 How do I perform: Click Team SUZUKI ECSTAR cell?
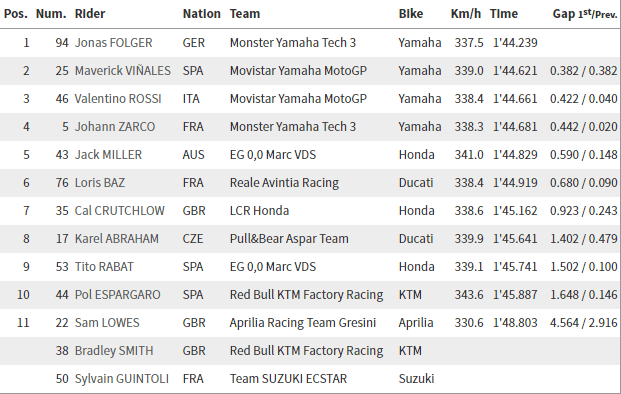(288, 379)
